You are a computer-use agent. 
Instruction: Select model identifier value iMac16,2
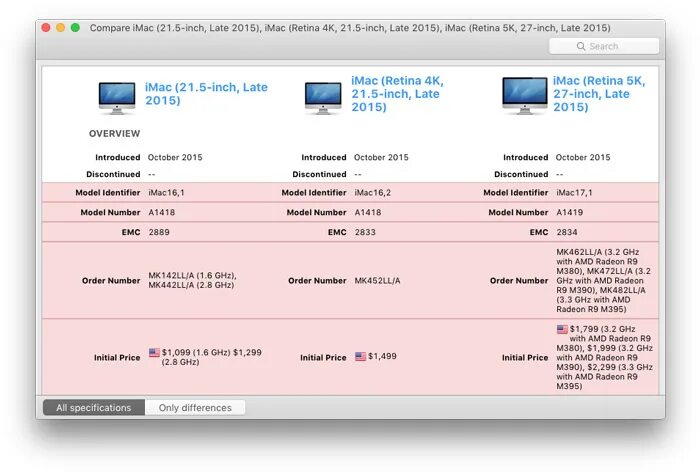373,193
